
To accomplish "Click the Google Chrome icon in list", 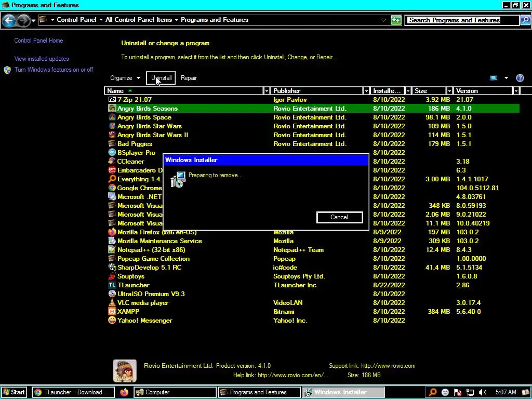I will pos(112,188).
